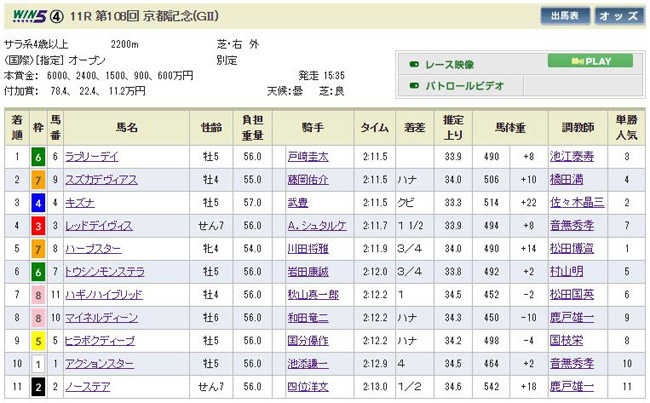Click the green icon beside レース映像
This screenshot has width=650, height=403.
(414, 62)
